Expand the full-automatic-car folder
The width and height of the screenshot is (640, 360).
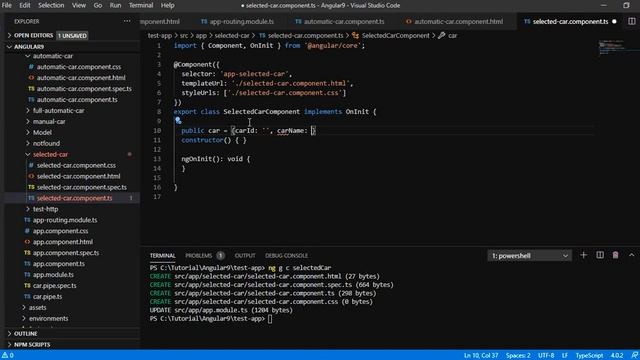58,111
